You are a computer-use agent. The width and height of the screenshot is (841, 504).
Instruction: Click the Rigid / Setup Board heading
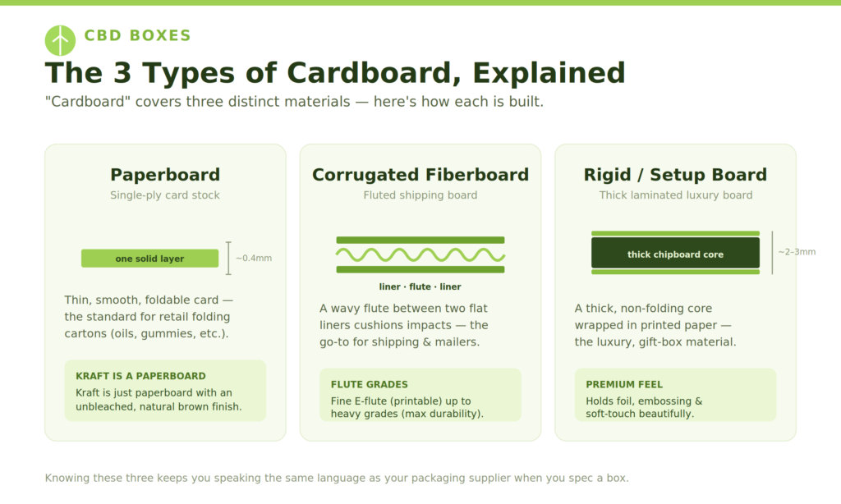click(675, 175)
